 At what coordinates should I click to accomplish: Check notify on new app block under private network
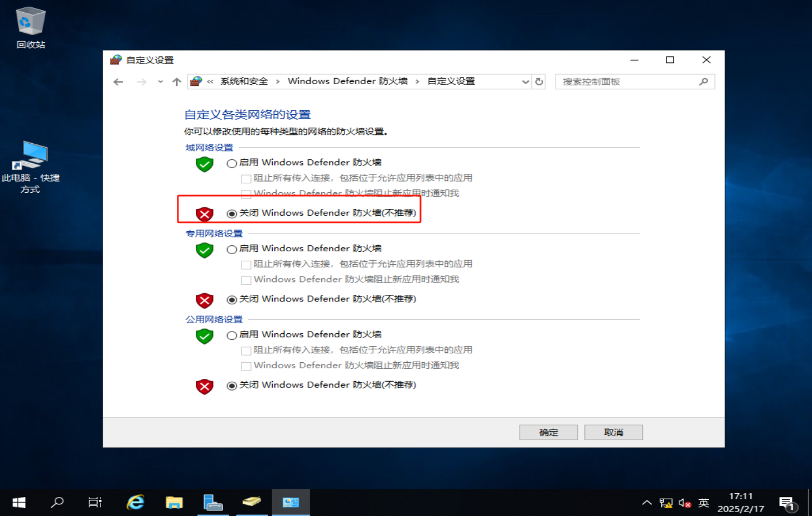pos(246,280)
